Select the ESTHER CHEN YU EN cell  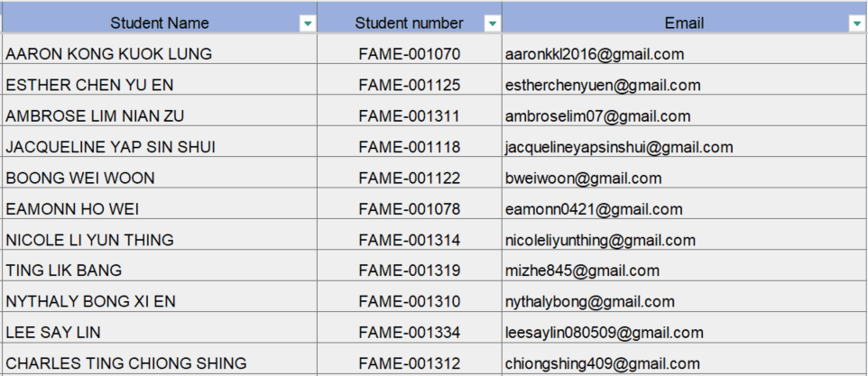click(90, 86)
